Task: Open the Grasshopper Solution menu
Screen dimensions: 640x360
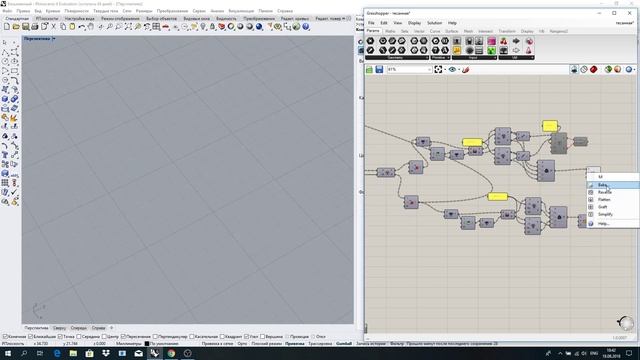Action: (x=434, y=23)
